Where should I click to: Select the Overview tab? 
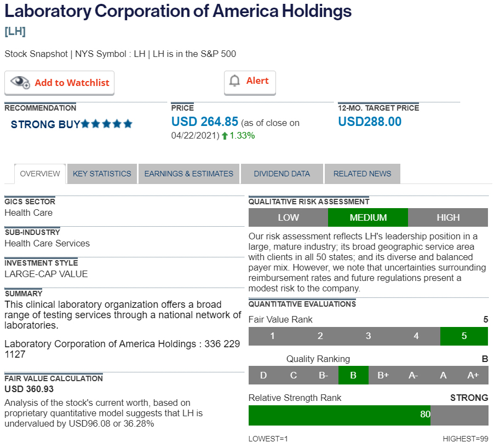40,174
